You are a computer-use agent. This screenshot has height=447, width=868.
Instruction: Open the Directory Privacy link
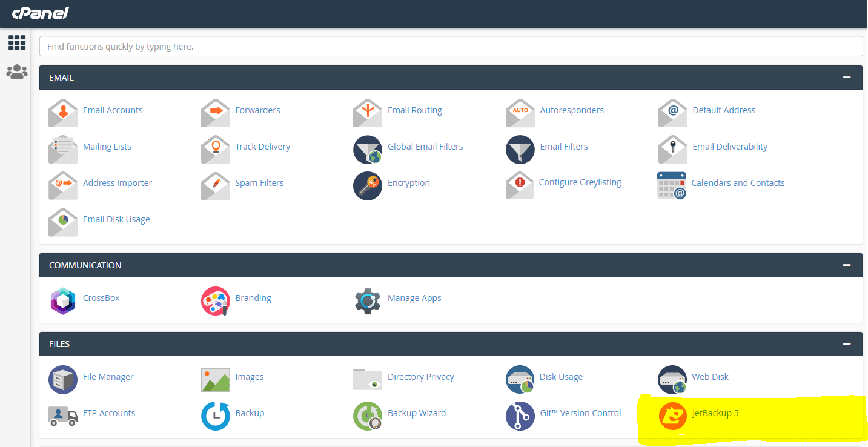[421, 377]
